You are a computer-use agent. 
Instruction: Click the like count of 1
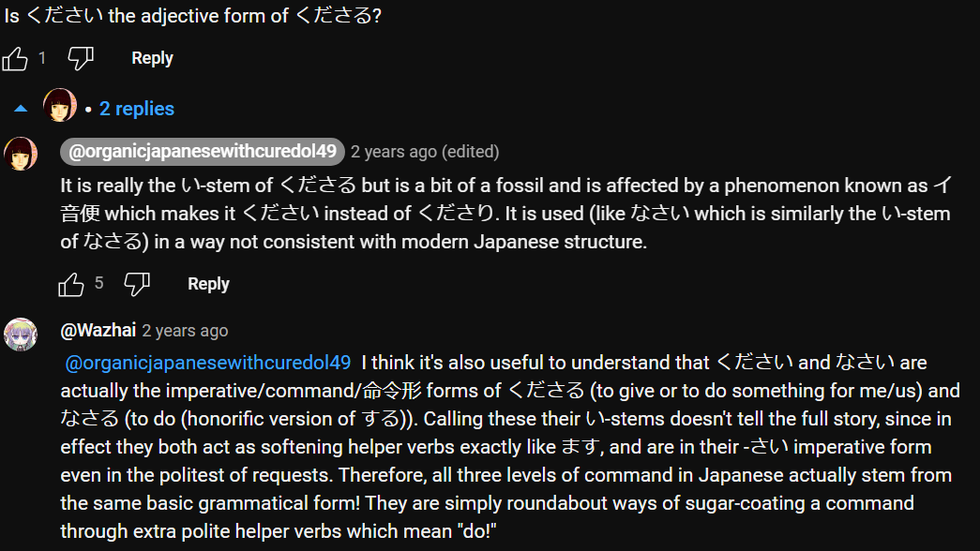[42, 58]
